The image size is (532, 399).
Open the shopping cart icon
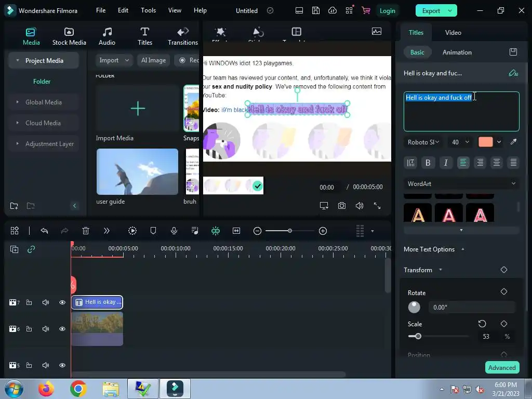coord(366,10)
